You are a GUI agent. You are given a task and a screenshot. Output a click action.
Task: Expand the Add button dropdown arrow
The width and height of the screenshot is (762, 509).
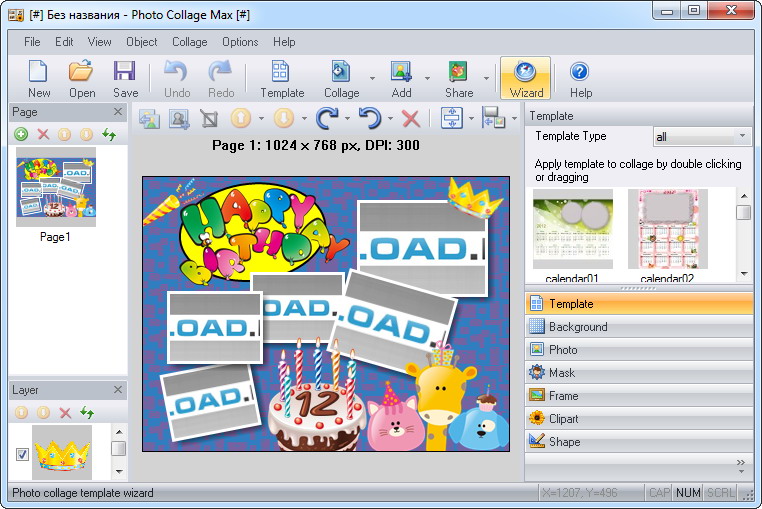[x=427, y=78]
